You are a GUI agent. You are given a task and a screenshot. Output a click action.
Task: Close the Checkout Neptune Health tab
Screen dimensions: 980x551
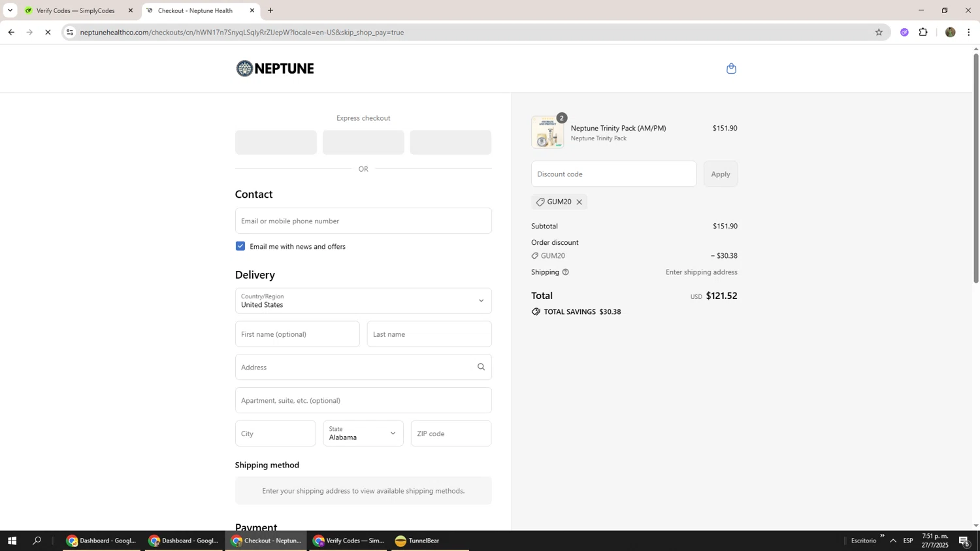coord(252,10)
